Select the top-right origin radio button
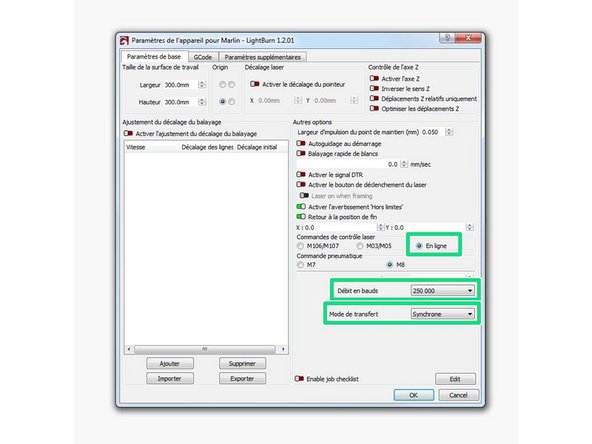 [x=231, y=85]
